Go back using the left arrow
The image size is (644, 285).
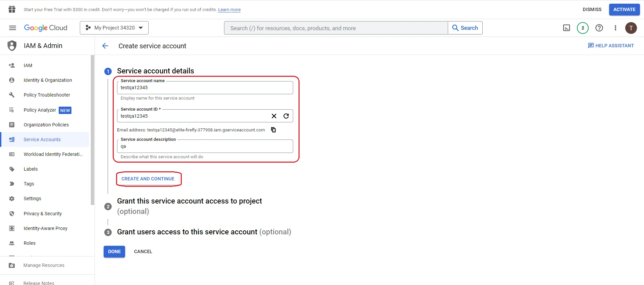pyautogui.click(x=105, y=46)
